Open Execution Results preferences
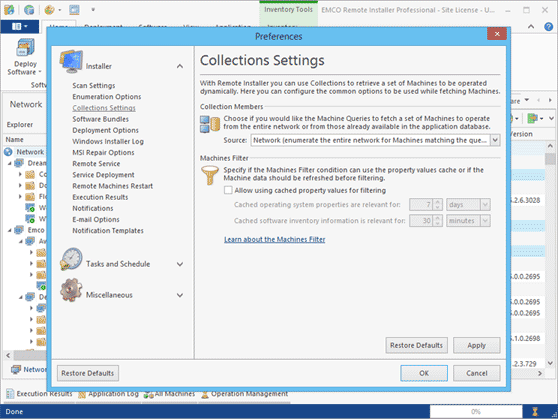 (x=100, y=197)
